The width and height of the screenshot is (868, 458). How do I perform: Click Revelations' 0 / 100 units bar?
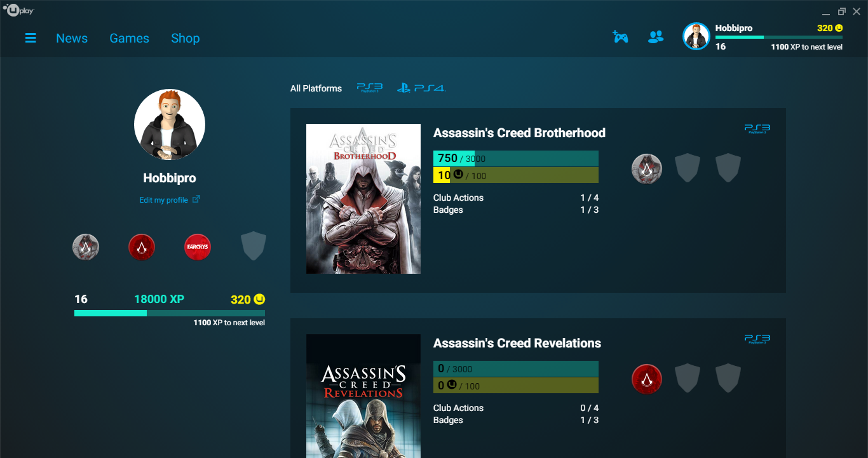click(x=516, y=386)
